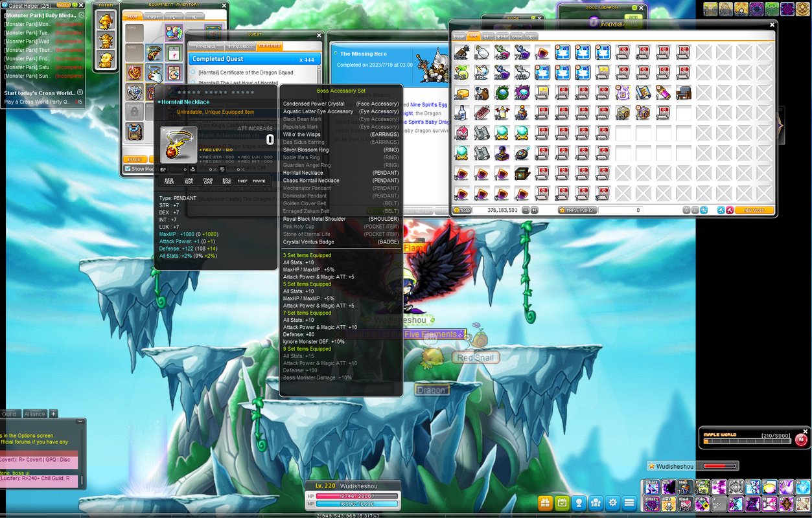Switch inventory to the DEC tab
Viewport: 812px width, 518px height.
(x=531, y=36)
